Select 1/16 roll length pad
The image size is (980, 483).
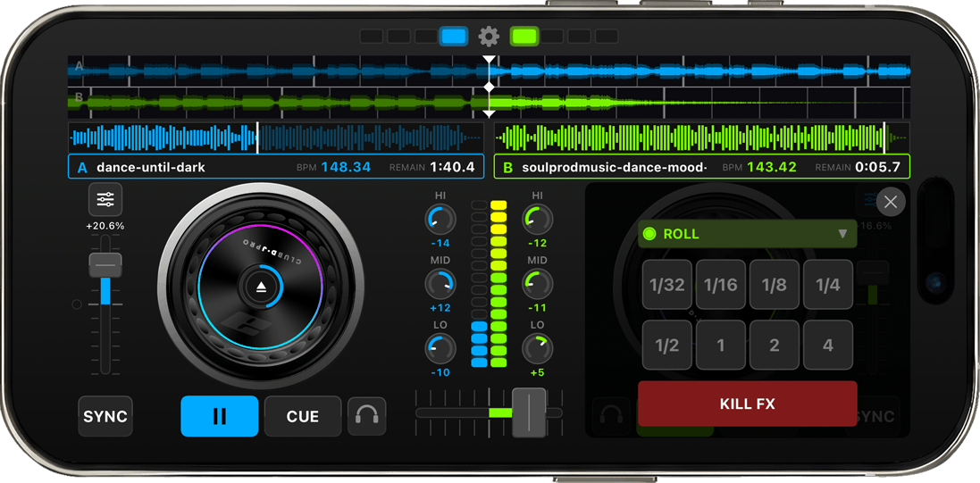[x=721, y=285]
